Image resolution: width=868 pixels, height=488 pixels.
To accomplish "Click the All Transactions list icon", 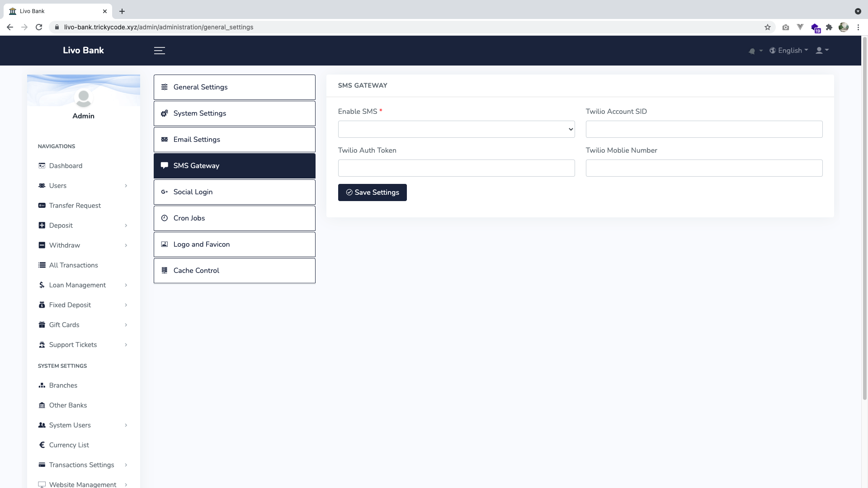I will point(42,265).
